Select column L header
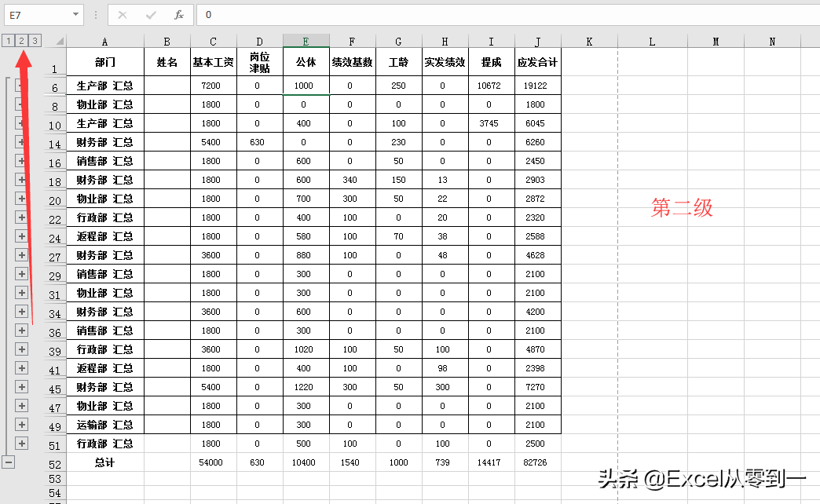The height and width of the screenshot is (504, 820). 652,42
